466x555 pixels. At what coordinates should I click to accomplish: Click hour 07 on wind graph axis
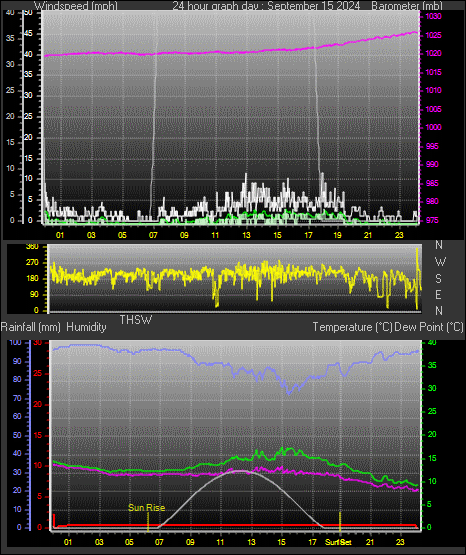[x=153, y=235]
